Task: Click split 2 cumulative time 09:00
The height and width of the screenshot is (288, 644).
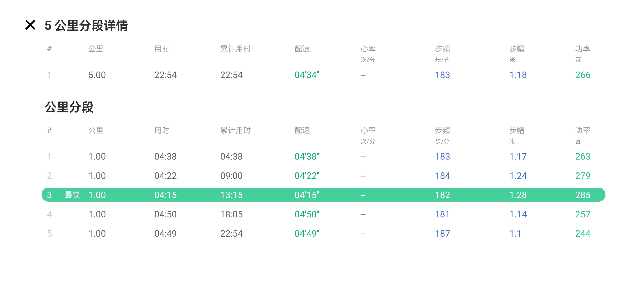Action: point(231,176)
